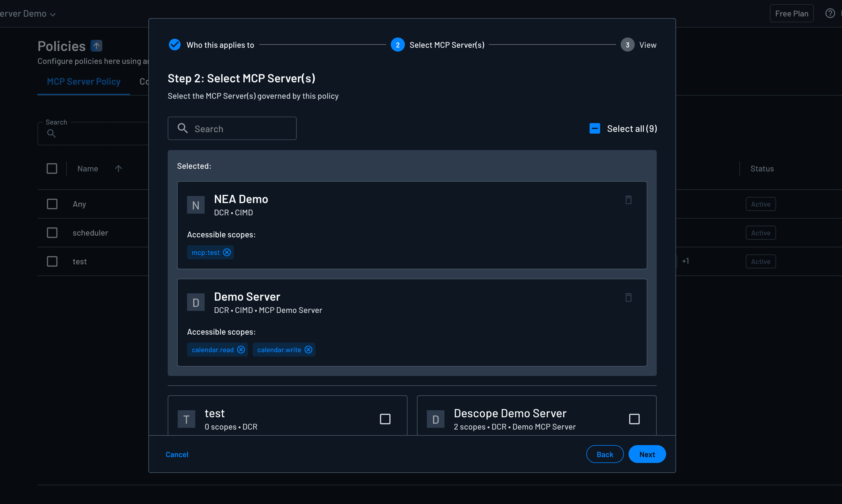Screen dimensions: 842x504
Task: Select the Descope Demo Server checkbox
Action: (634, 419)
